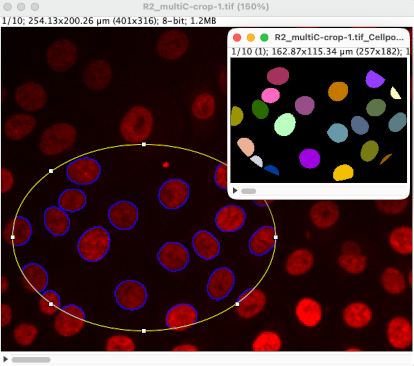Select the dark blue mask at bottom left
Screen dimensions: 414x366
pos(272,170)
